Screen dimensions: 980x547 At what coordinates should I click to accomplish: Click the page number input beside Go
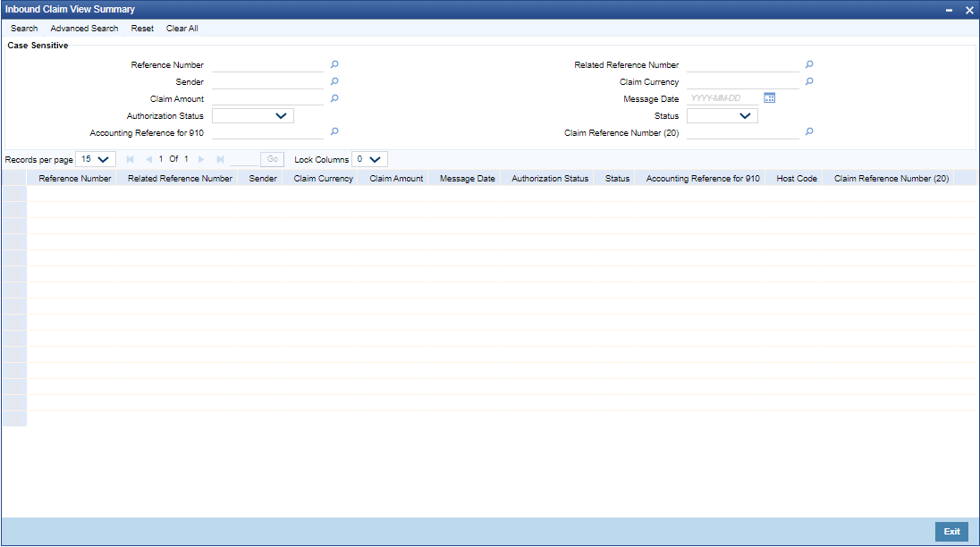(x=244, y=159)
